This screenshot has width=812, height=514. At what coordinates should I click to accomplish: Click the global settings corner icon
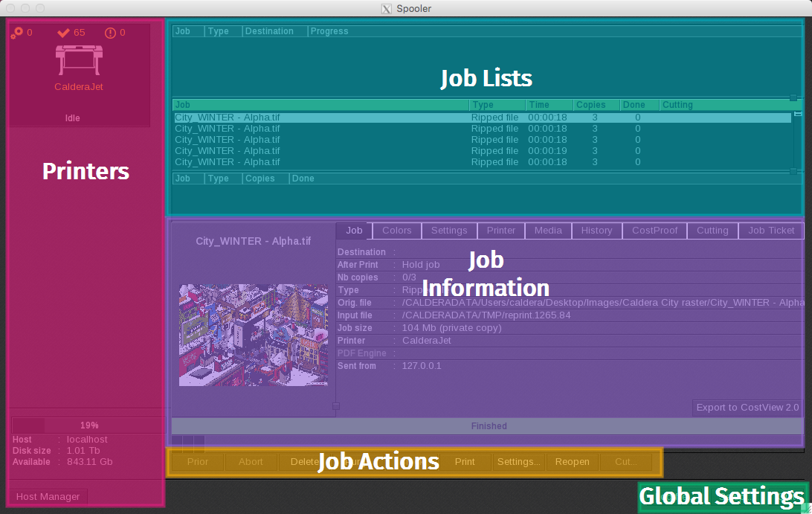[x=806, y=508]
